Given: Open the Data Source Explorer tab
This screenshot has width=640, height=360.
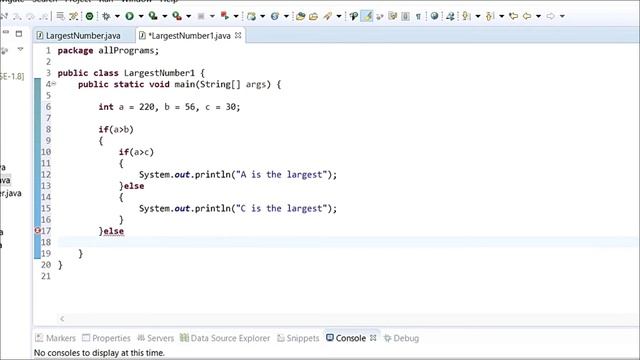Looking at the screenshot, I should [225, 338].
